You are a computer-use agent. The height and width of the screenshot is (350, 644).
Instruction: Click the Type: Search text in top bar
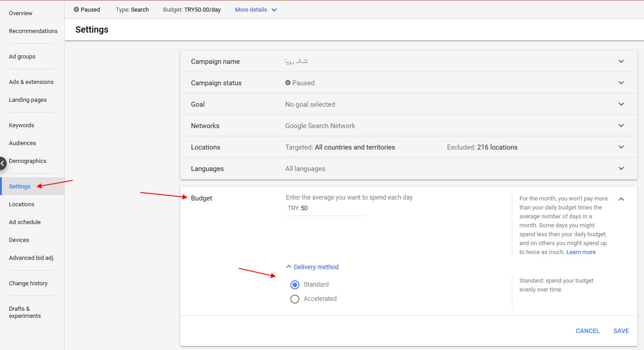pos(132,9)
